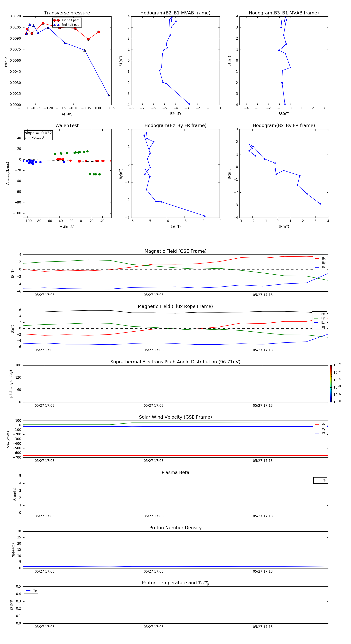Click the 'Pt(nPa)' y-axis label
This screenshot has height=644, width=351.
tap(6, 61)
